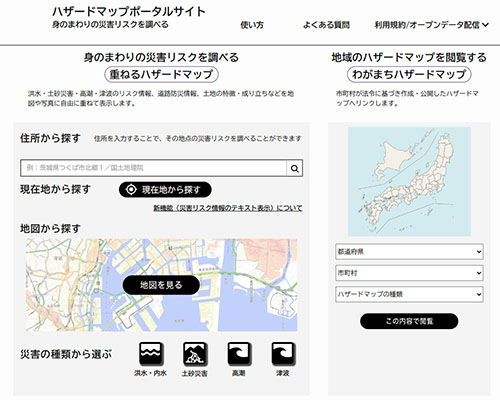The height and width of the screenshot is (400, 500).
Task: Focus the address search input field
Action: click(x=153, y=168)
